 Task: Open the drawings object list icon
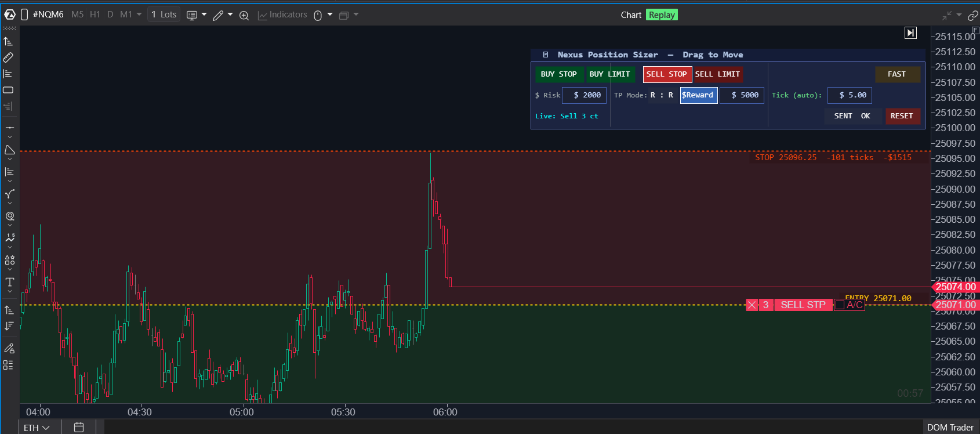[x=8, y=365]
